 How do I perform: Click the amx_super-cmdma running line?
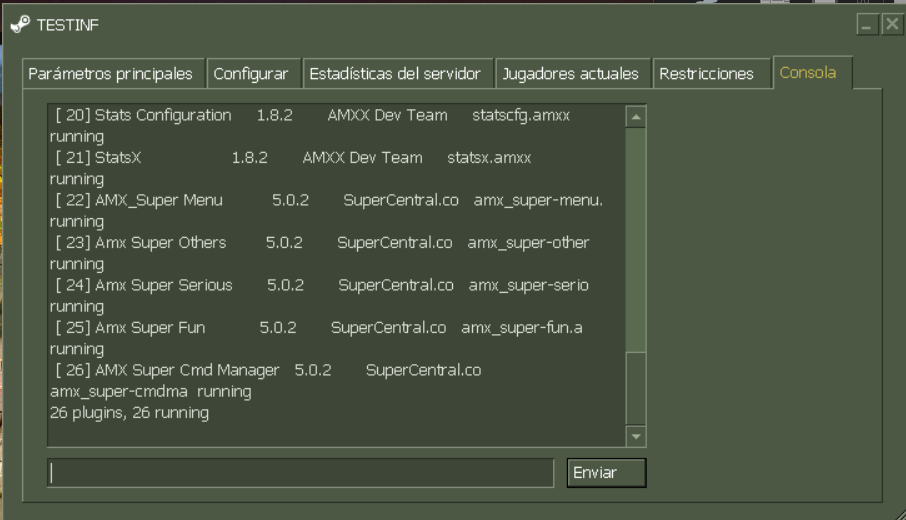click(x=151, y=392)
